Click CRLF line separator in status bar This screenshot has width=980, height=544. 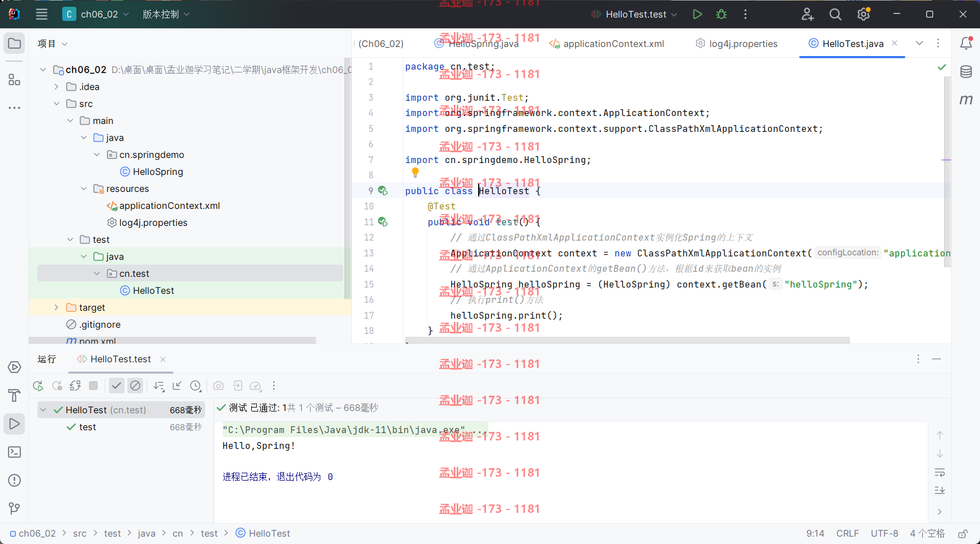coord(848,533)
